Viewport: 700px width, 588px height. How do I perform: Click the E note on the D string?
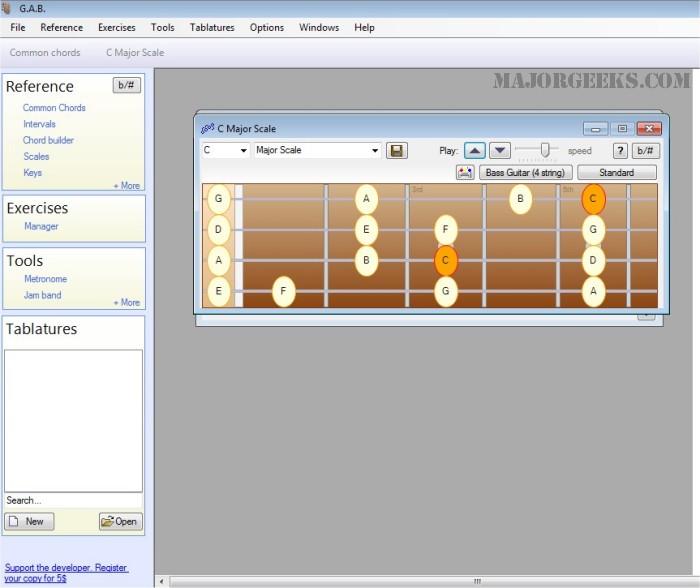click(x=366, y=229)
